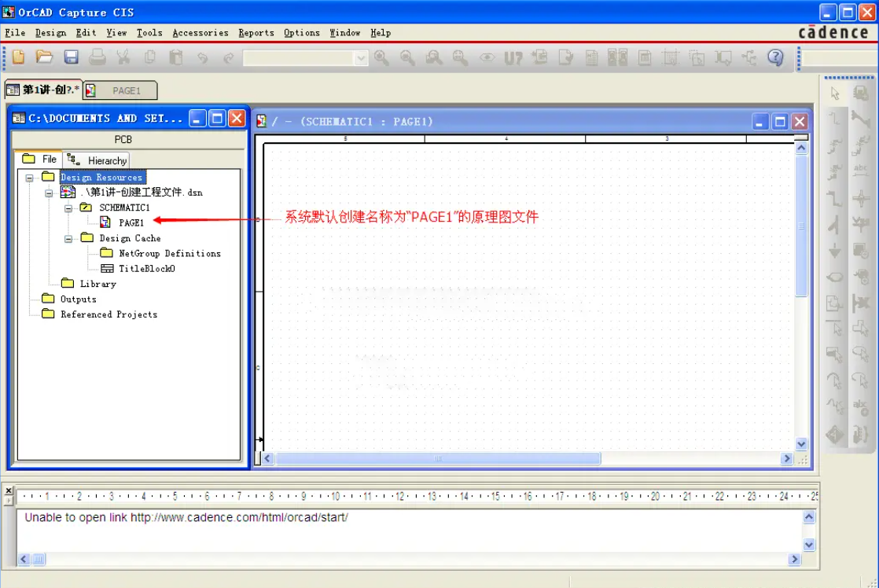Zoom in with magnifier plus icon

tap(381, 57)
